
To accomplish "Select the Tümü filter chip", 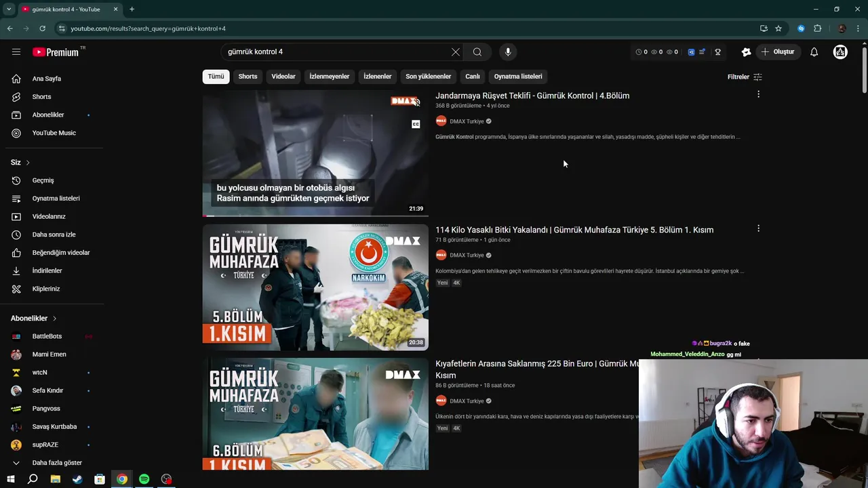I will click(x=216, y=77).
